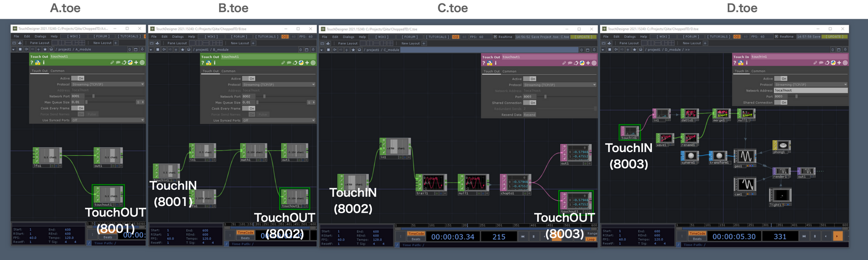868x260 pixels.
Task: Open Use Synced Ports dropdown in A.toe
Action: 108,120
